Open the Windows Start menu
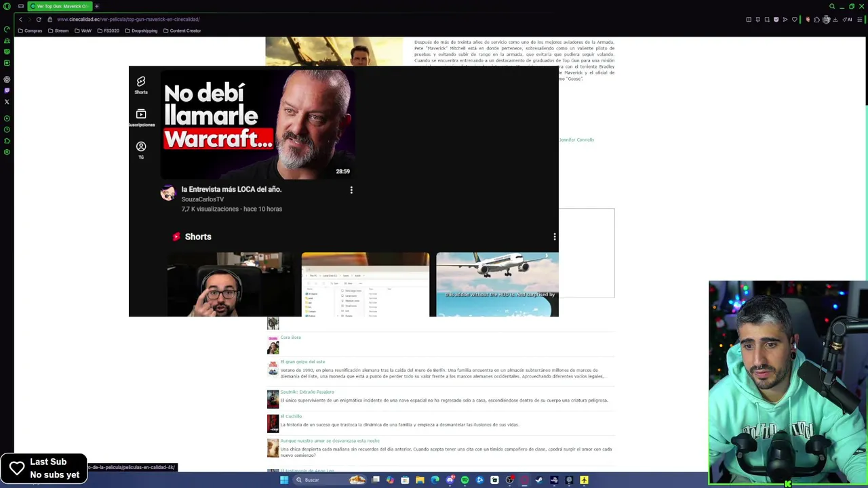The width and height of the screenshot is (868, 488). pos(284,480)
